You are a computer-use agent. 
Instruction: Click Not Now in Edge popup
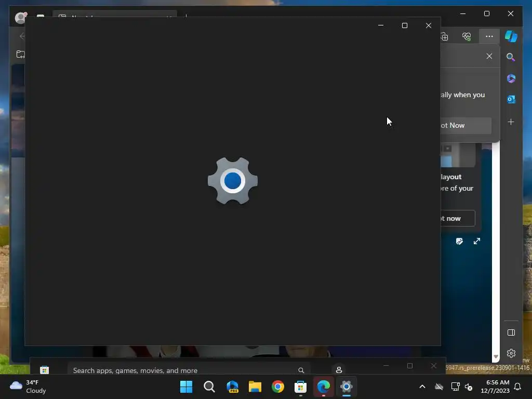(x=466, y=126)
